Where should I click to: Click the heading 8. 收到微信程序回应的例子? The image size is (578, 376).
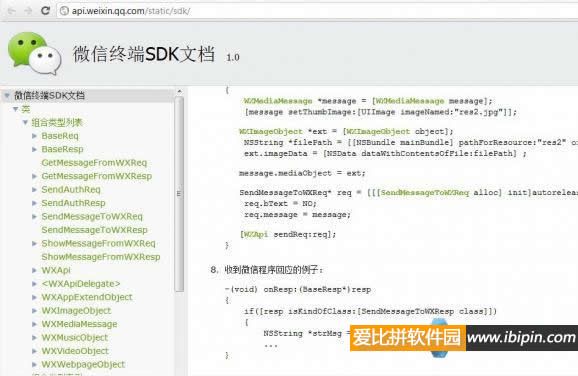point(266,270)
